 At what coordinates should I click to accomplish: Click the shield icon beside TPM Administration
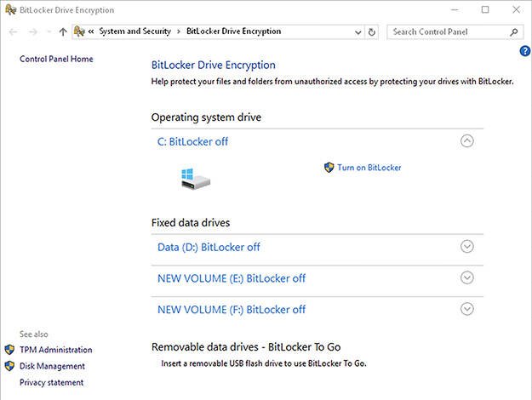[10, 350]
